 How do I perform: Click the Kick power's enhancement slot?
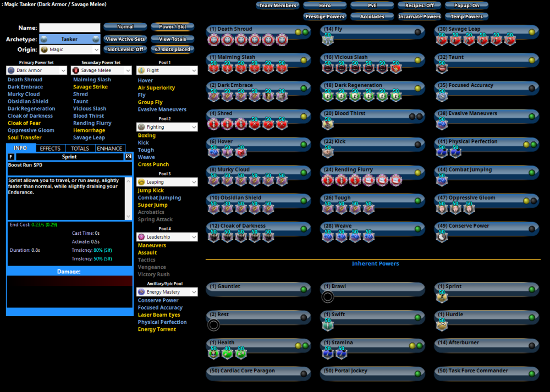[x=328, y=153]
